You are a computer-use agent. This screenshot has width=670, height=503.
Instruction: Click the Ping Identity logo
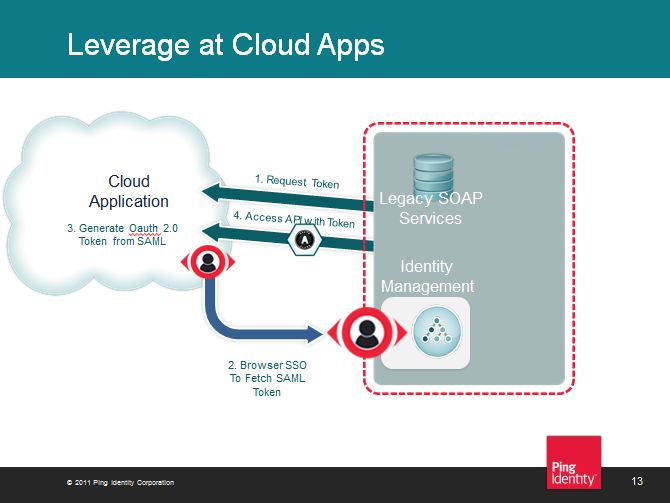pos(574,462)
